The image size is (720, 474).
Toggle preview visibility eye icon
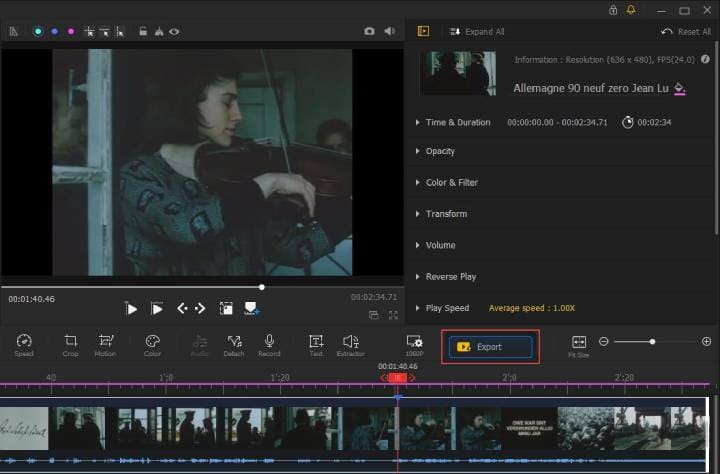pos(175,31)
